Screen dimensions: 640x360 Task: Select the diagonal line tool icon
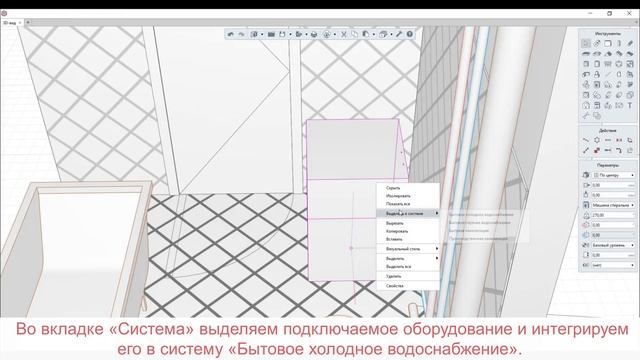point(608,74)
